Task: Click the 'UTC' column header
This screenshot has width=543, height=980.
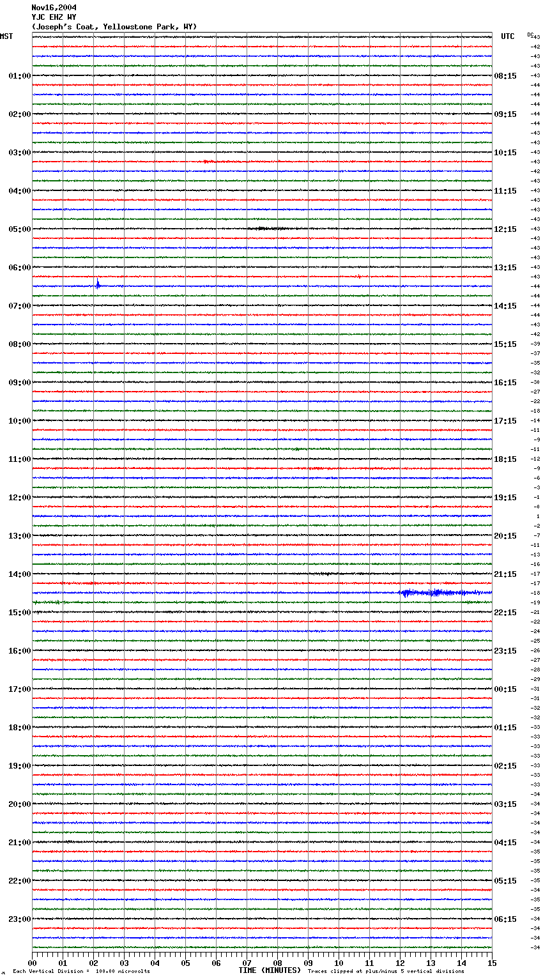Action: (x=508, y=36)
